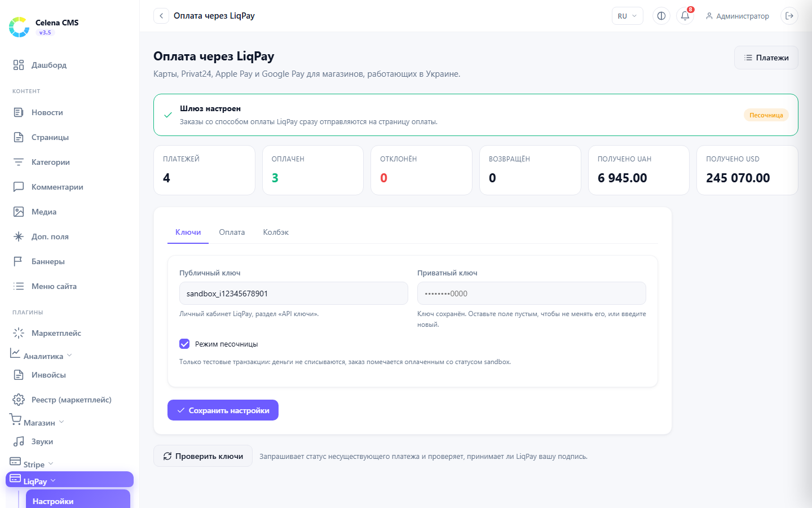Expand the Магазин chevron
The image size is (812, 508).
point(61,422)
